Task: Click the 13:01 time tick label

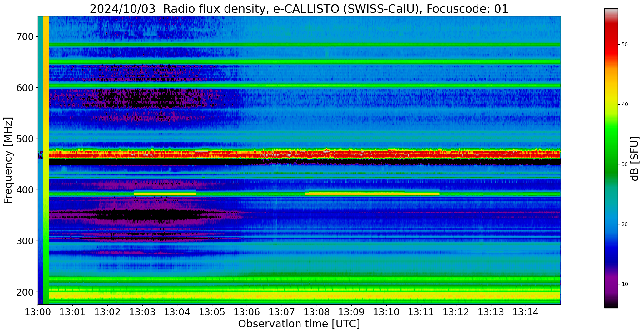Action: click(73, 312)
